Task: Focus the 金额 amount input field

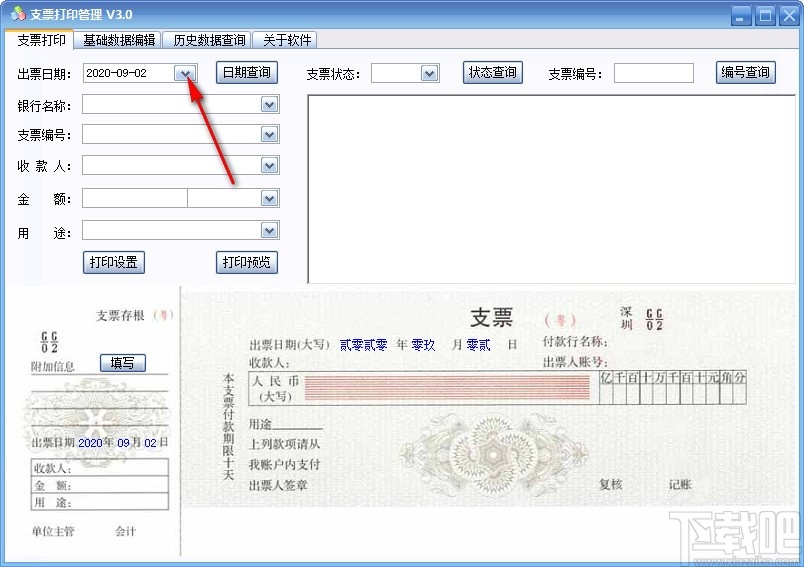Action: (135, 198)
